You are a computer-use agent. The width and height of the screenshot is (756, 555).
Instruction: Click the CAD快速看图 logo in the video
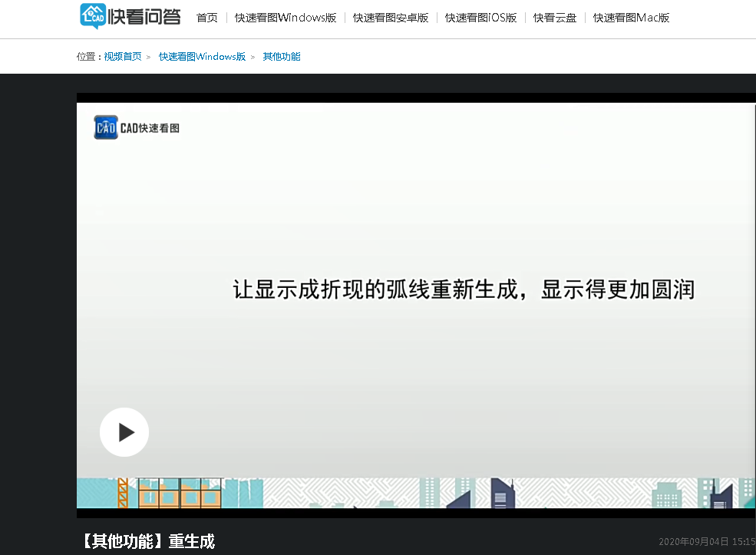coord(137,127)
